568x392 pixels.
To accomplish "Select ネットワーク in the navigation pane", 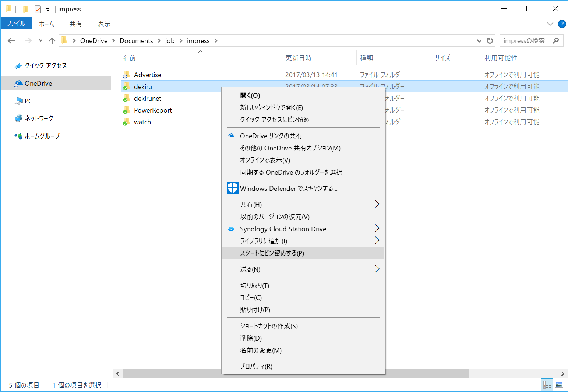I will tap(39, 118).
